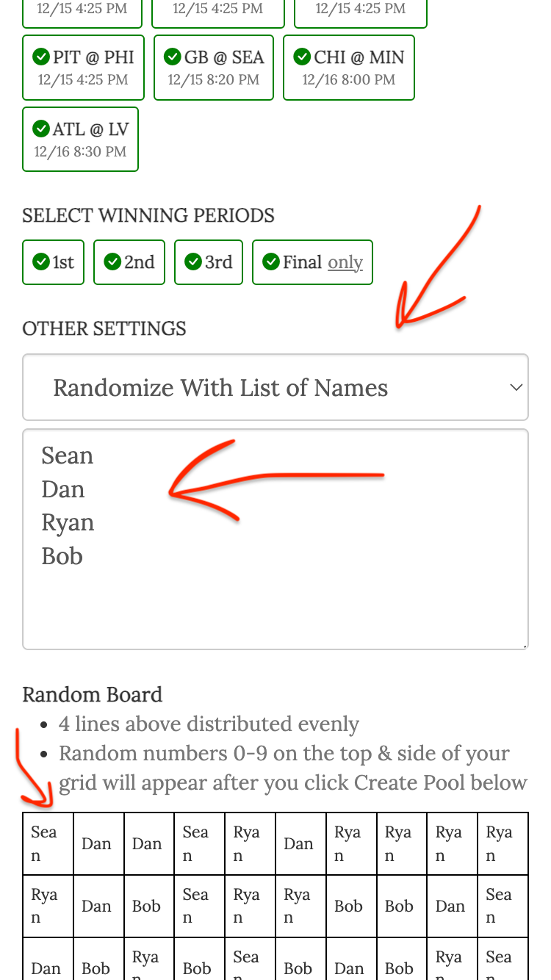Click the first Sean cell in the board
Viewport: 551px width, 980px height.
[x=48, y=843]
